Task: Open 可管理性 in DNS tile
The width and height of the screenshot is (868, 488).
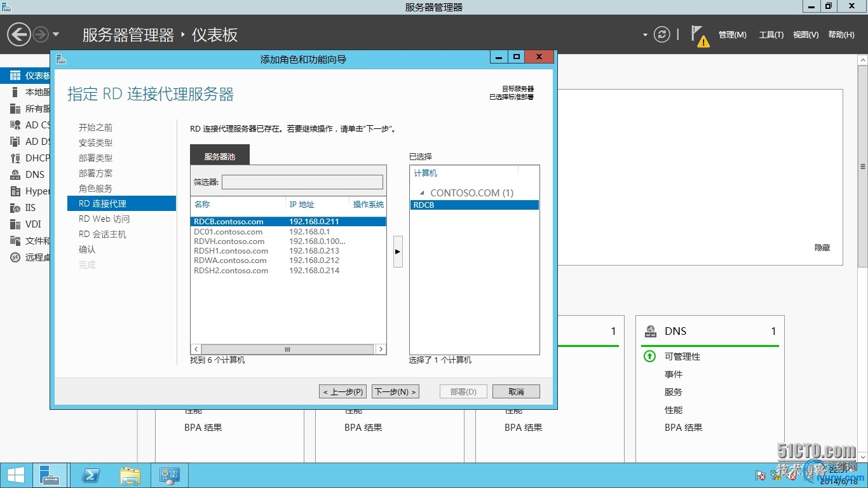Action: (x=682, y=357)
